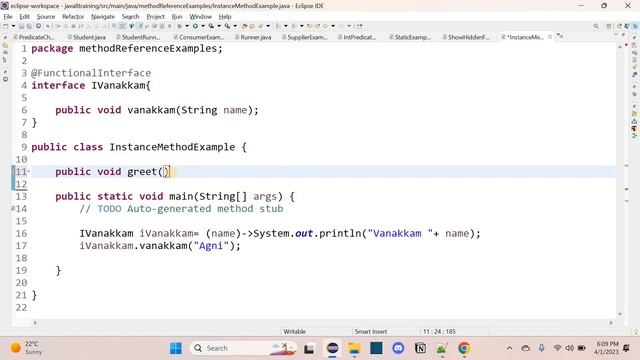Click the Save All toolbar icon
This screenshot has width=640, height=360.
[x=29, y=26]
